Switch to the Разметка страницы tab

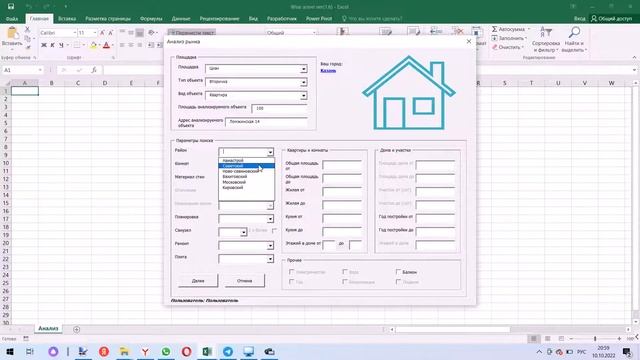tap(108, 19)
